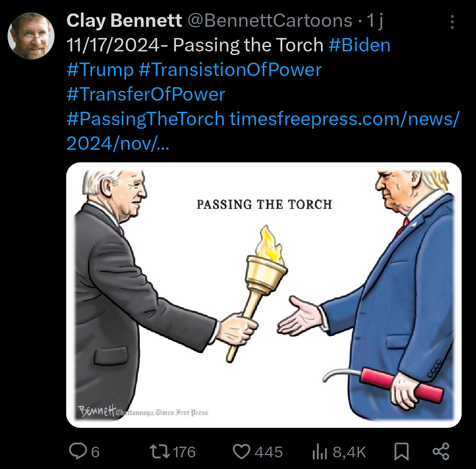Click the share icon
Screen dimensions: 476x469
[x=441, y=452]
